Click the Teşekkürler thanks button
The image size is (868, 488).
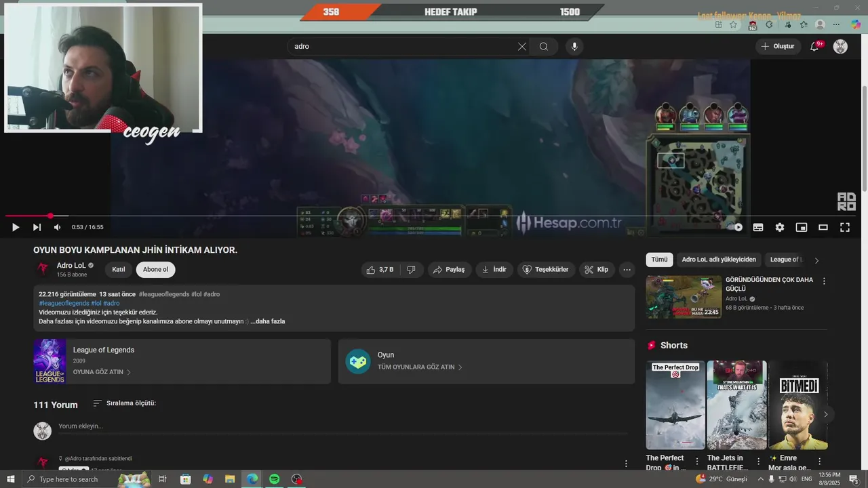click(547, 270)
